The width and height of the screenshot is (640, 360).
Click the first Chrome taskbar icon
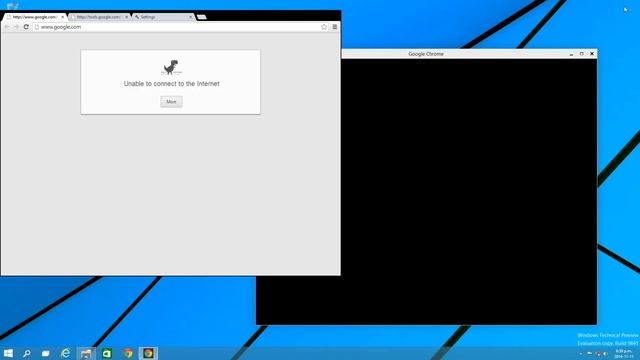click(128, 353)
